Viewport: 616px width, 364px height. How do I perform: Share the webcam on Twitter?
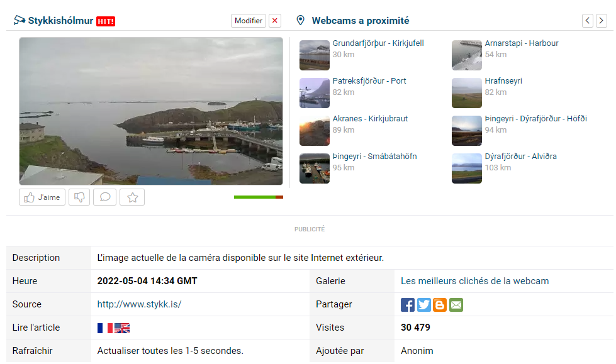[423, 305]
